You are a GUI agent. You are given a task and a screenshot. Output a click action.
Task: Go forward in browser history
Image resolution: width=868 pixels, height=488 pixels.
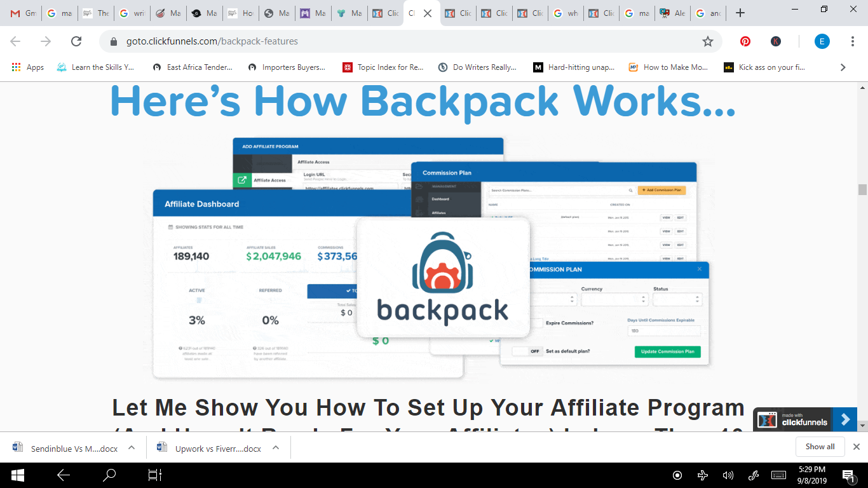[46, 41]
